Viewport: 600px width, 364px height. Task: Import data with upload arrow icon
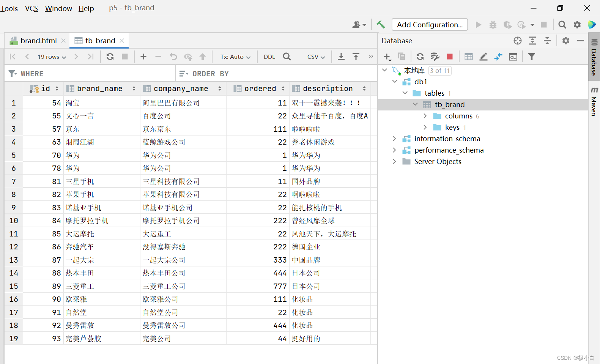(356, 57)
